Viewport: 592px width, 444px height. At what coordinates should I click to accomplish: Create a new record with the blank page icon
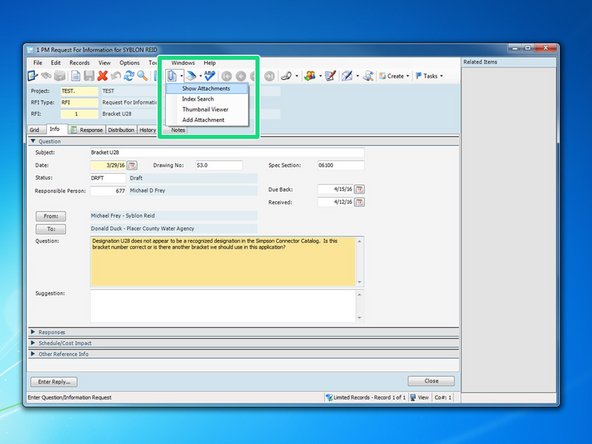pyautogui.click(x=76, y=76)
